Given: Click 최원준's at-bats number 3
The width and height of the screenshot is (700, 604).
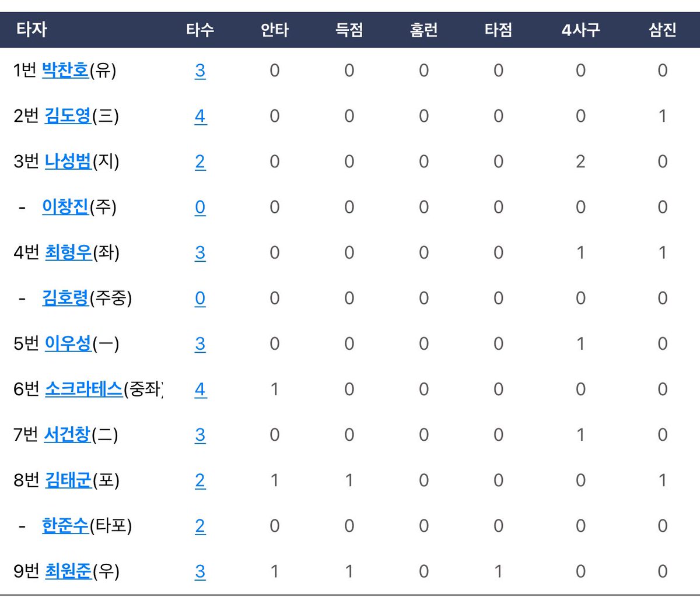Looking at the screenshot, I should (x=200, y=571).
